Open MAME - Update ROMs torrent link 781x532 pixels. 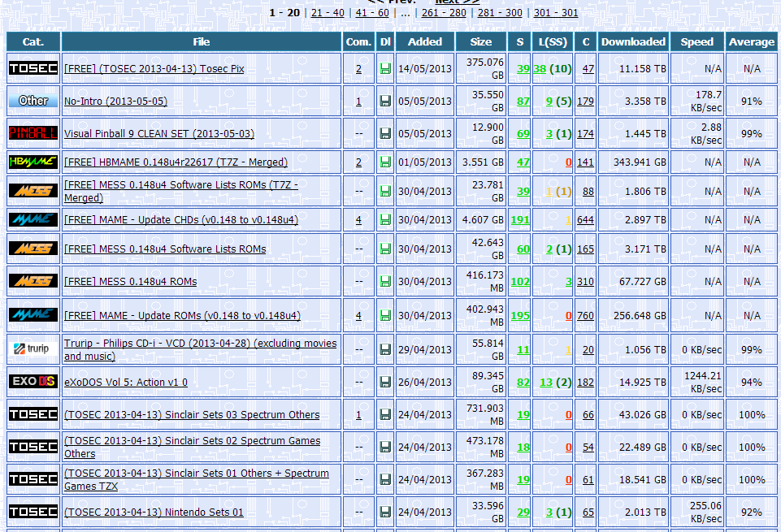tap(182, 315)
